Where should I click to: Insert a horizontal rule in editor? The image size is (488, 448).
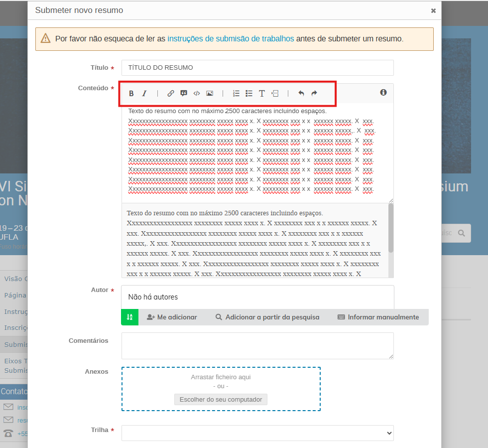[x=275, y=93]
